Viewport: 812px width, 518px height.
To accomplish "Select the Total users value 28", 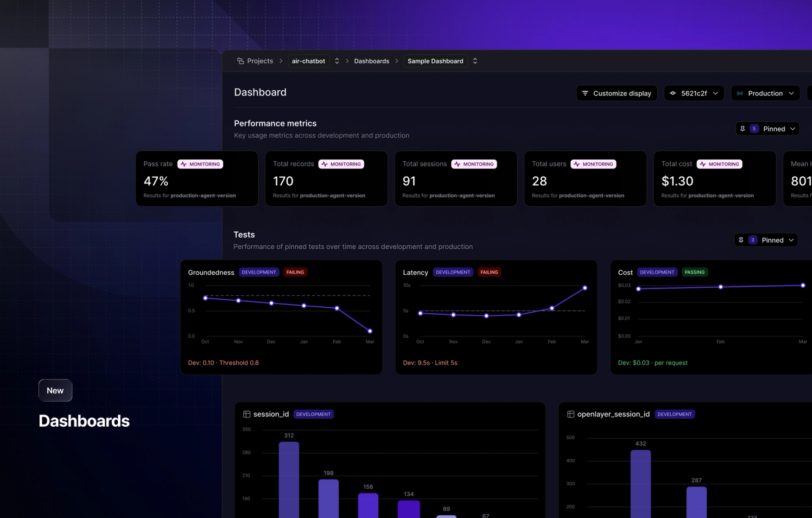I will click(x=539, y=181).
